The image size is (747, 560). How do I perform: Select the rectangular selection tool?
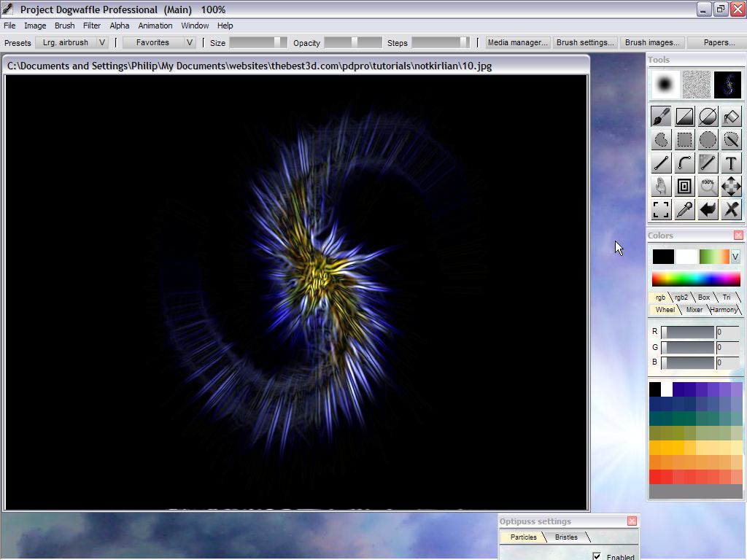[684, 140]
